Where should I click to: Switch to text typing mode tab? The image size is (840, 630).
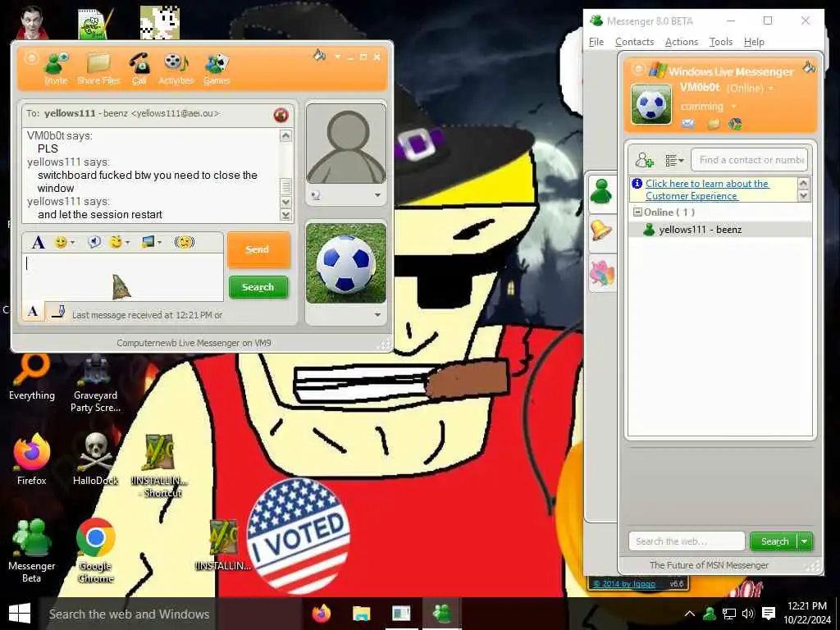pos(33,311)
